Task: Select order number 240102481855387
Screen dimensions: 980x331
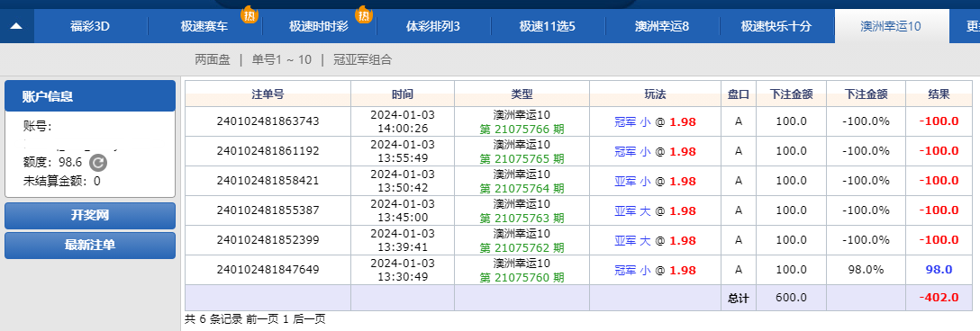Action: click(268, 210)
